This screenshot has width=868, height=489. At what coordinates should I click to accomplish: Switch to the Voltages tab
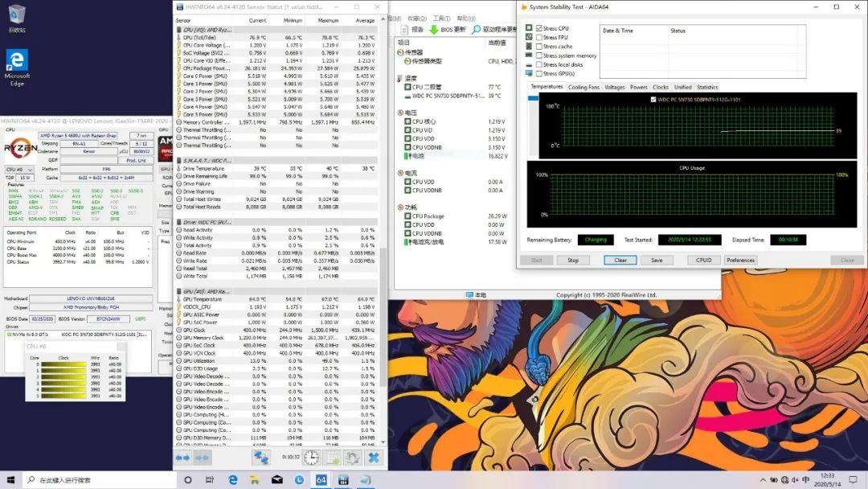click(x=615, y=87)
